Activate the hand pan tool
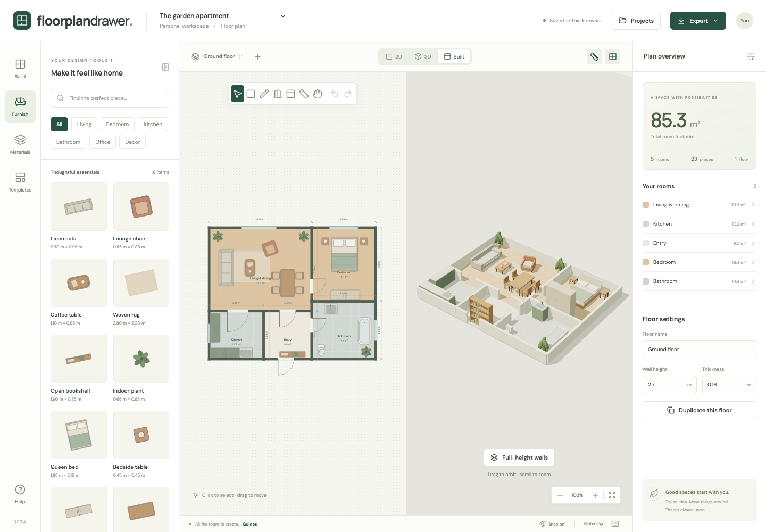This screenshot has height=532, width=766. [318, 94]
